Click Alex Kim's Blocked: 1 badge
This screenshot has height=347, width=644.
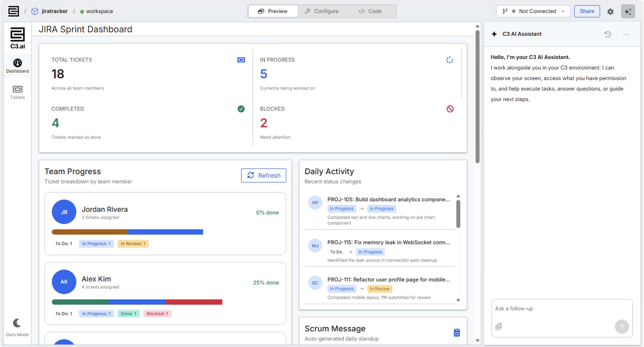tap(157, 313)
